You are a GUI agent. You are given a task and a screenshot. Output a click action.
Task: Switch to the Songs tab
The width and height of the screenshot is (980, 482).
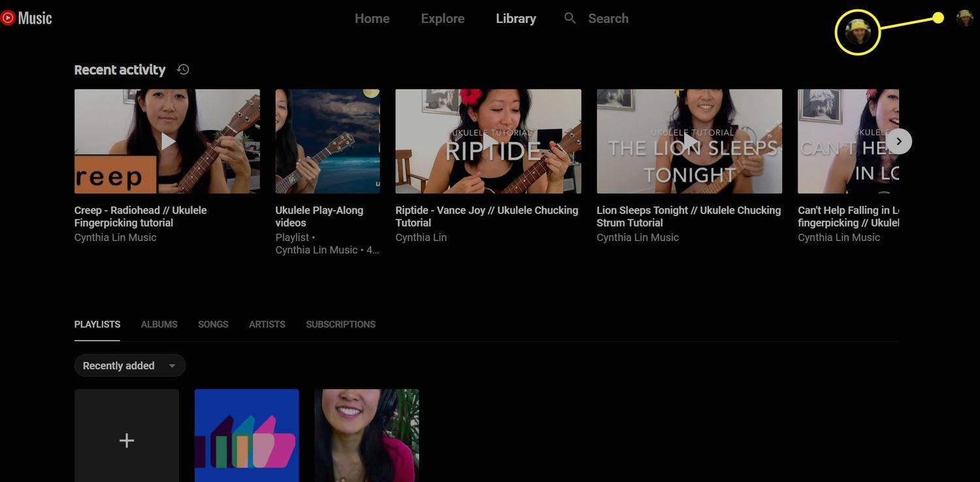[213, 325]
